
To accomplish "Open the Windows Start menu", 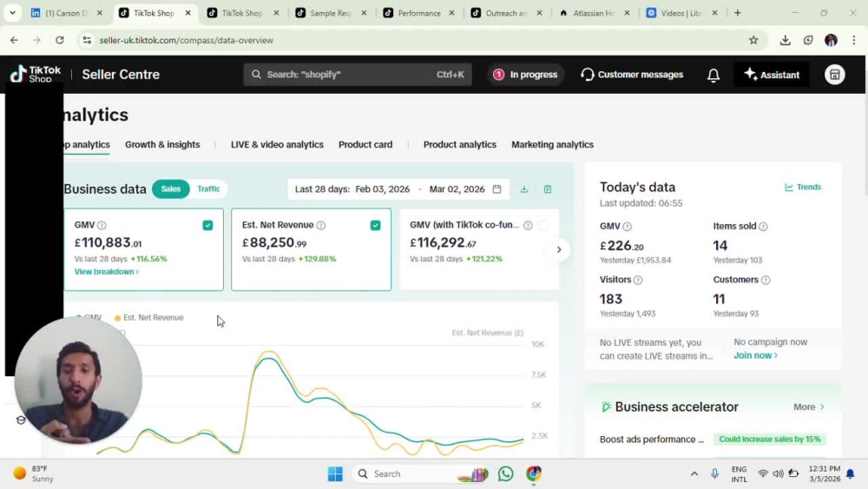I will (x=335, y=474).
